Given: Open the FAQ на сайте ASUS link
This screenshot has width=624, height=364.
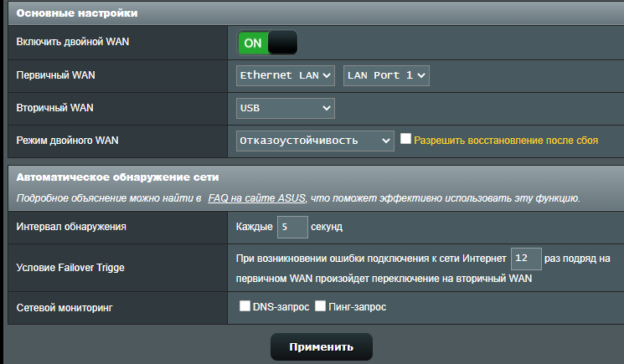Looking at the screenshot, I should tap(257, 199).
